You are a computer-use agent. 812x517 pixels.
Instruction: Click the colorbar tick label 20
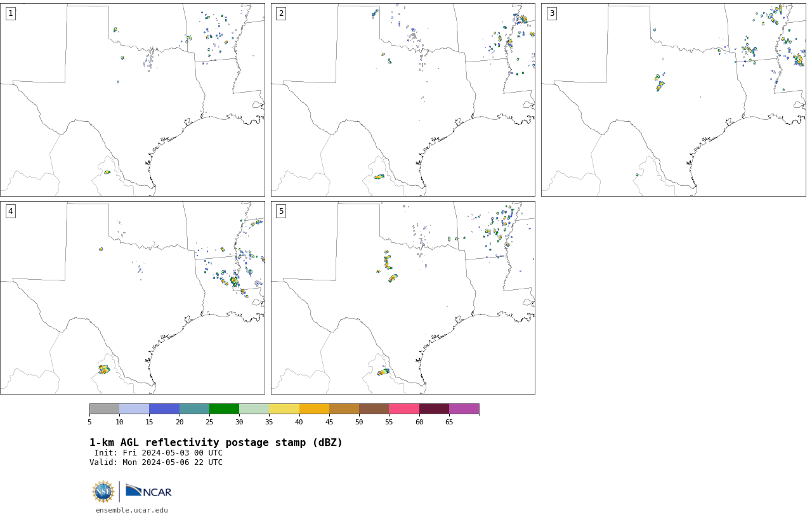pyautogui.click(x=180, y=422)
